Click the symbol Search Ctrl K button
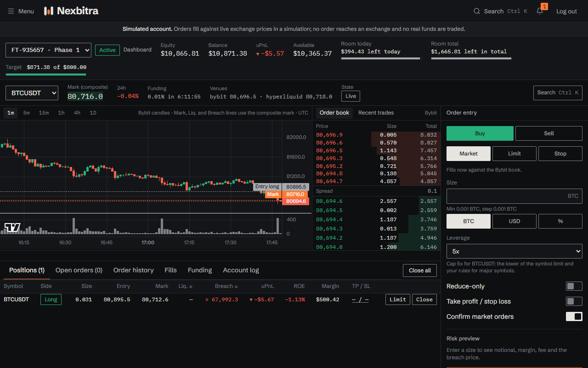Viewport: 588px width, 368px height. point(558,92)
